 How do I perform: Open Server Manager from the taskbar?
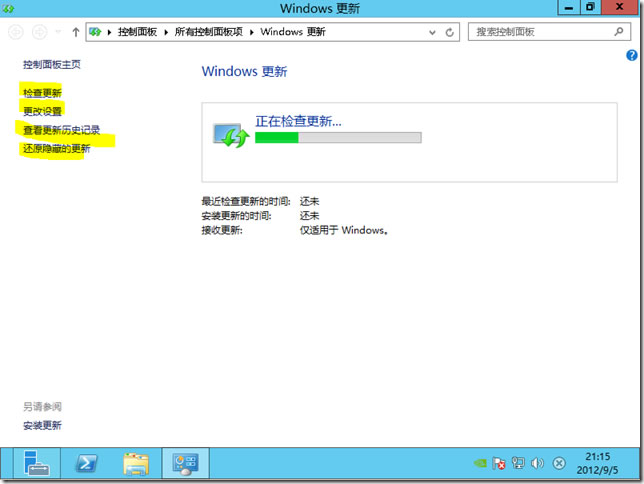tap(36, 464)
